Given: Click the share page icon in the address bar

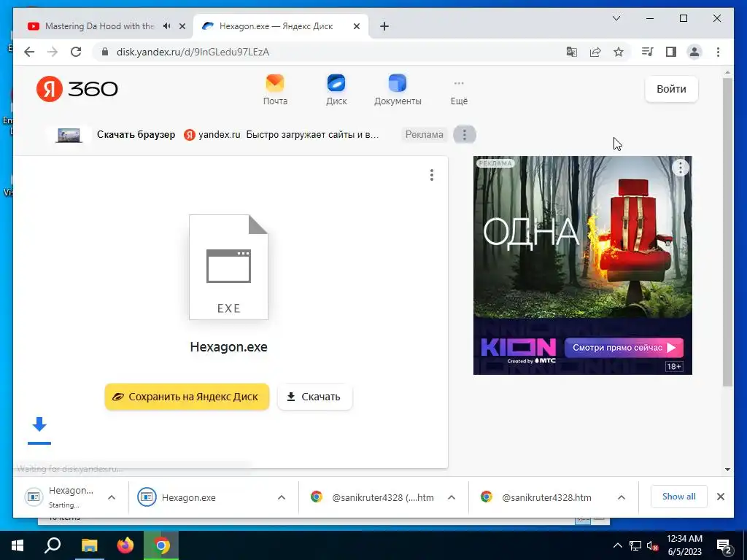Looking at the screenshot, I should pyautogui.click(x=595, y=52).
